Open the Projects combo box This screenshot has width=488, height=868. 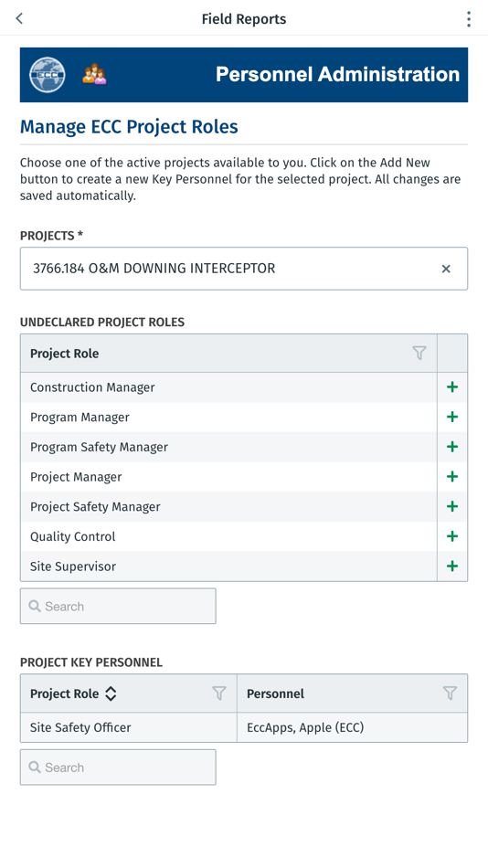(x=244, y=269)
